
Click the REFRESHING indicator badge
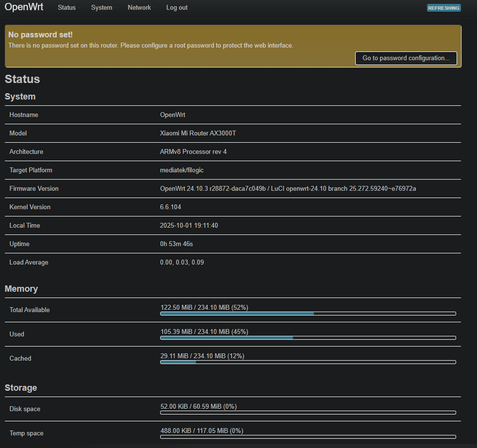[444, 8]
